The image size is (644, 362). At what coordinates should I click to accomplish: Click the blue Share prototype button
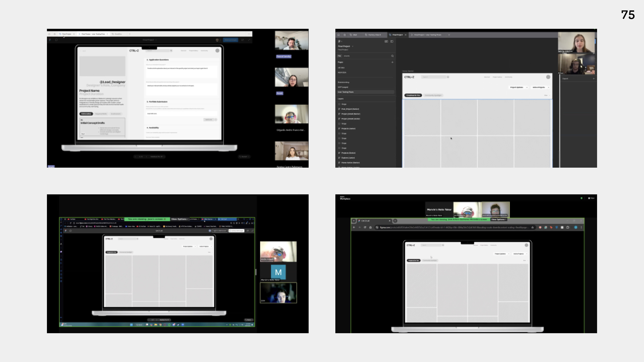(x=230, y=40)
